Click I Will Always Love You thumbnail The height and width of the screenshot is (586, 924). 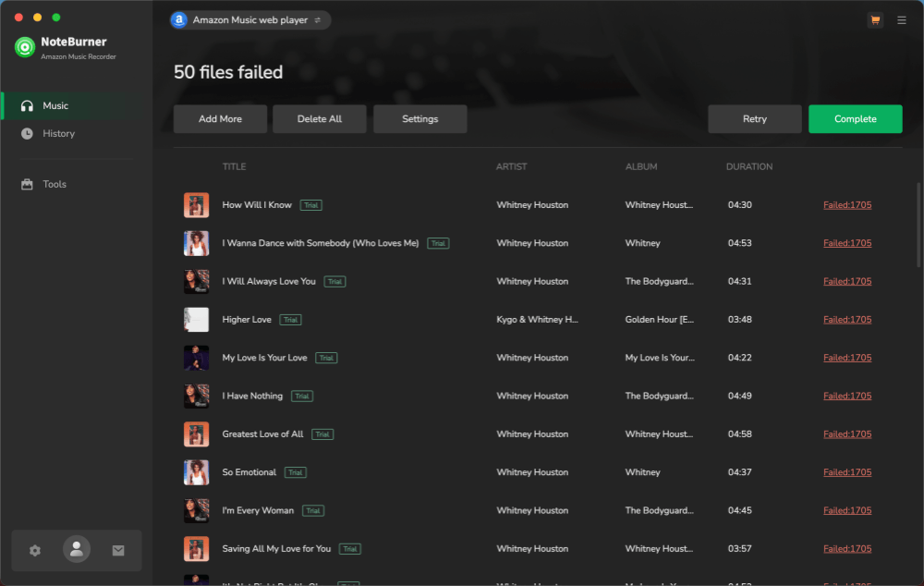pos(196,281)
